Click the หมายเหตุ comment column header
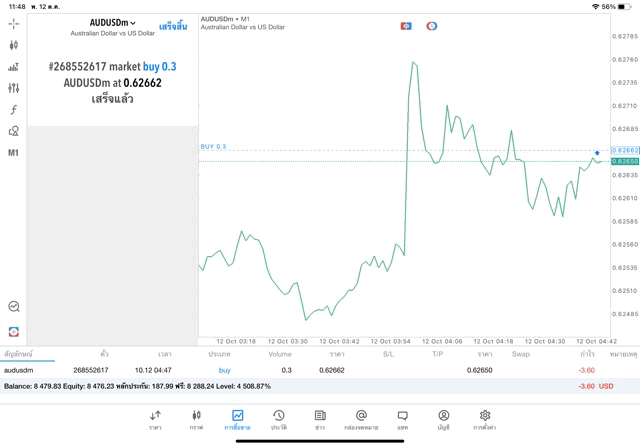 [623, 354]
